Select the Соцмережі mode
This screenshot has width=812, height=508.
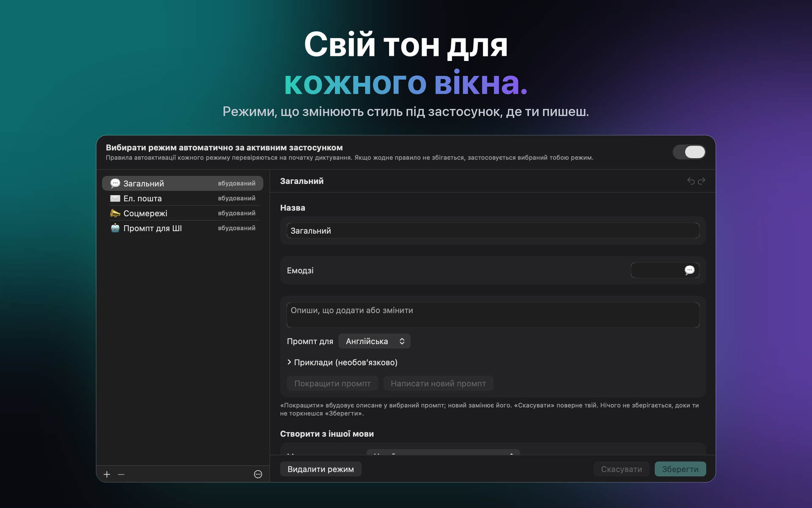click(x=183, y=213)
